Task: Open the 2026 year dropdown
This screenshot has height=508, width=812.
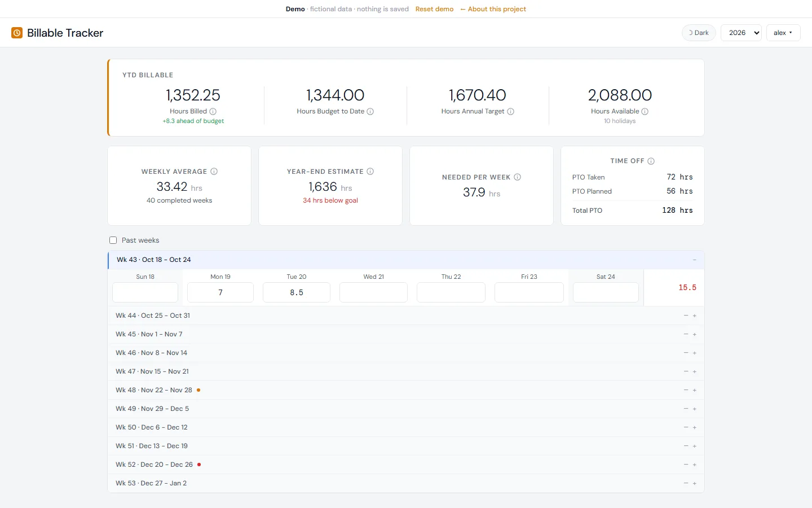Action: coord(742,33)
